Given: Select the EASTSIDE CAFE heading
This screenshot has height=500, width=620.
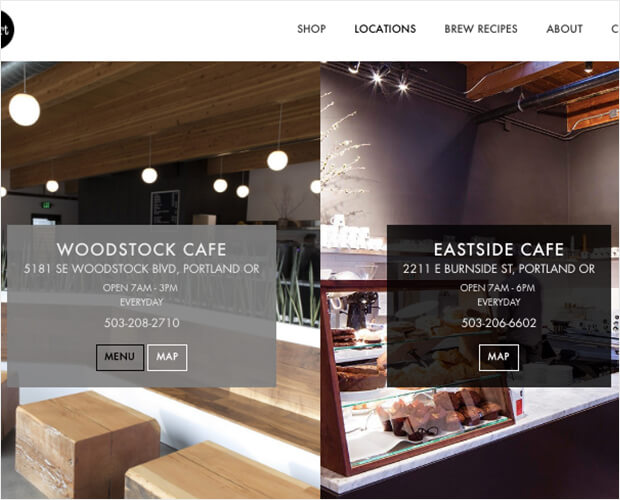Looking at the screenshot, I should tap(499, 249).
